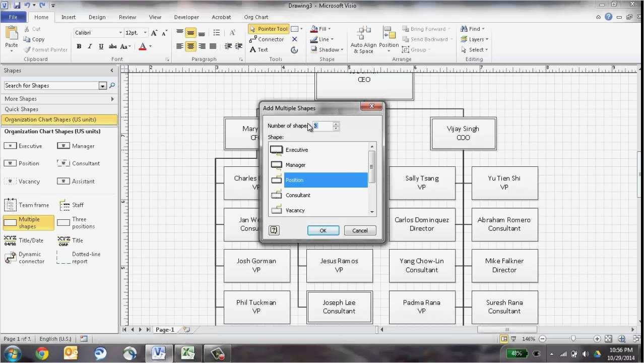The width and height of the screenshot is (644, 363).
Task: Toggle bullet list formatting
Action: coord(217,33)
